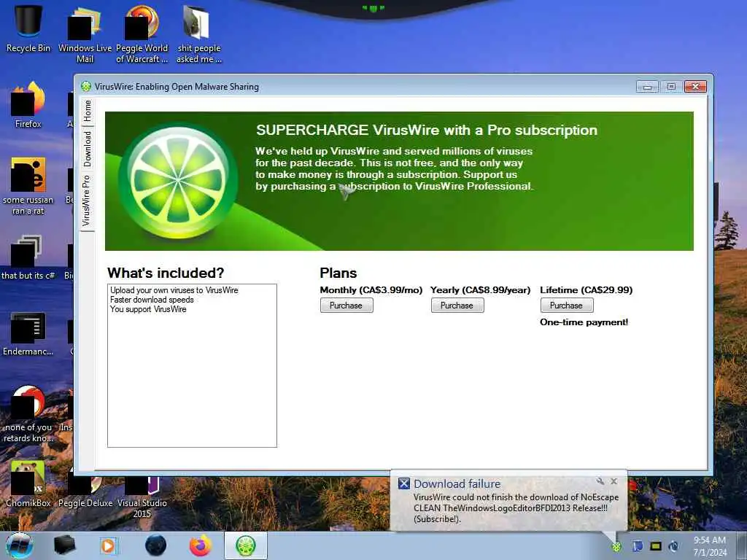
Task: Open the media player taskbar icon
Action: (108, 545)
